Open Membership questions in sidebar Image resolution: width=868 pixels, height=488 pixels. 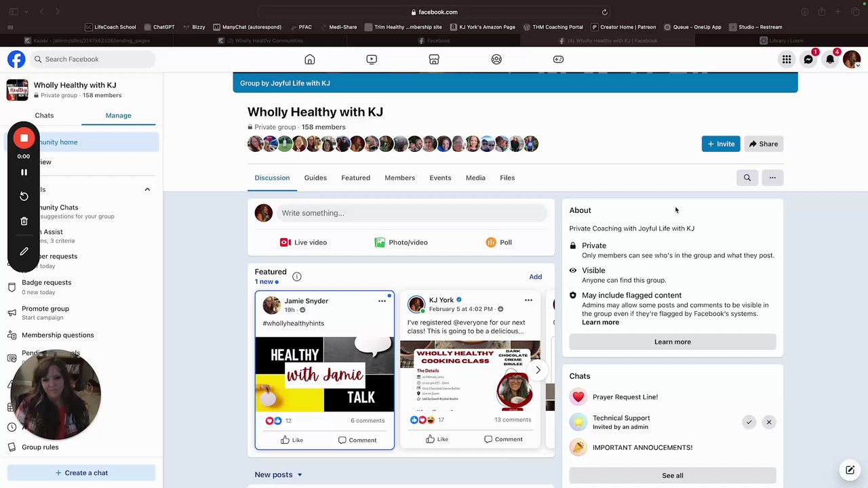(58, 335)
